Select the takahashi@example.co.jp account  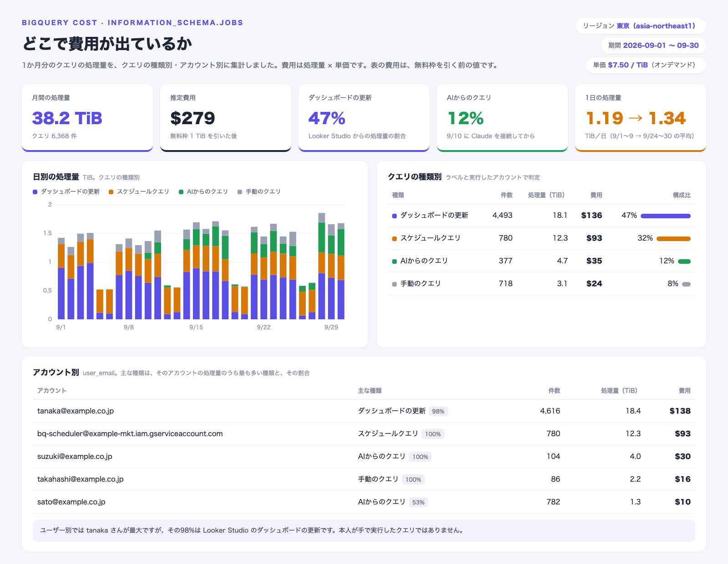pos(81,479)
